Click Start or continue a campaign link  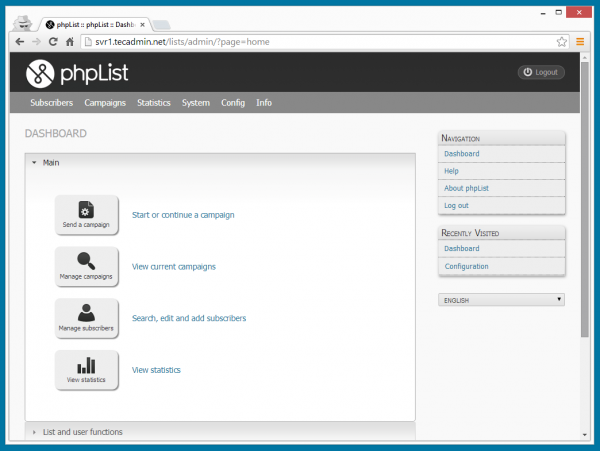pyautogui.click(x=183, y=215)
